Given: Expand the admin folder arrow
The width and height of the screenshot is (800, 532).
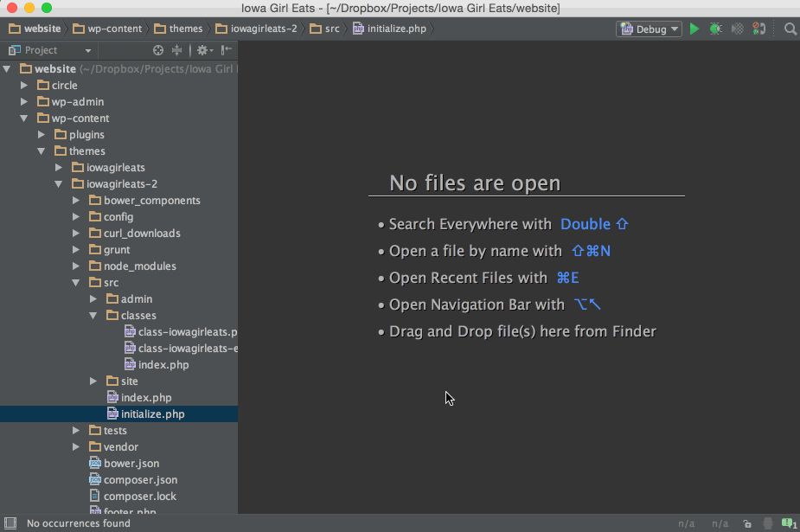Looking at the screenshot, I should (93, 299).
